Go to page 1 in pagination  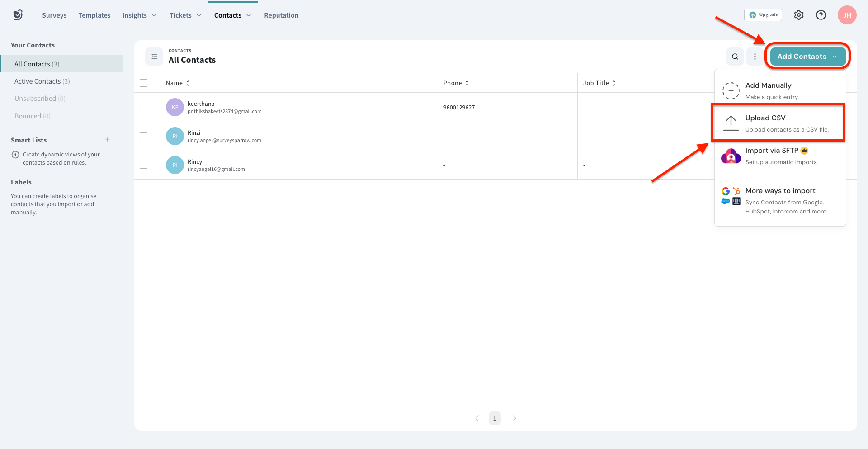(495, 418)
